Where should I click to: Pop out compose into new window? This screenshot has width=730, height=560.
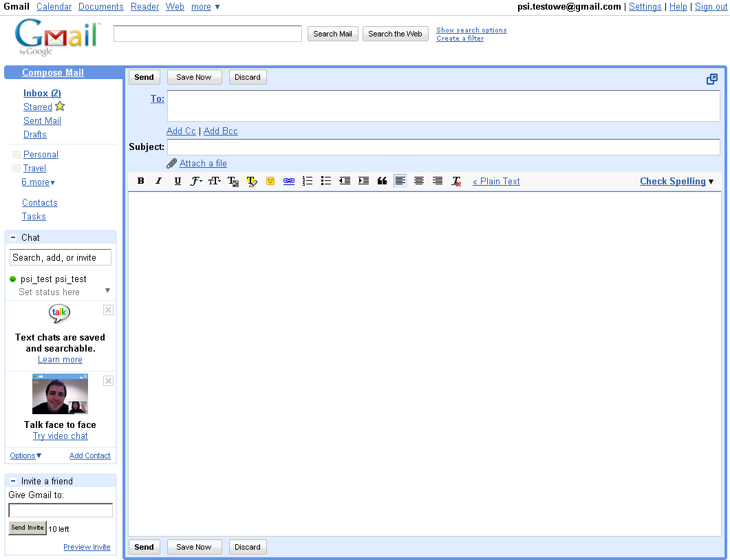[712, 79]
